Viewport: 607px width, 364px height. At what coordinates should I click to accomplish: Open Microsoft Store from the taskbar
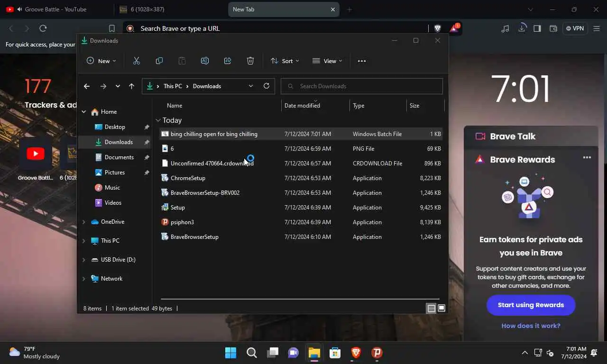pos(335,353)
